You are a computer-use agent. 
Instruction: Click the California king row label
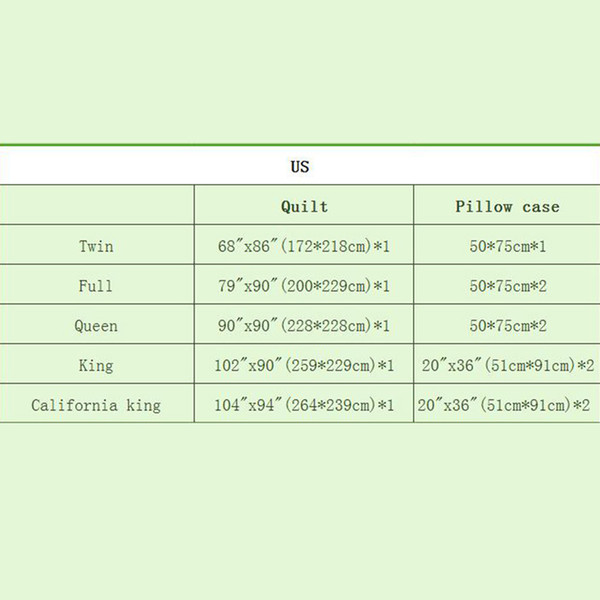point(96,405)
